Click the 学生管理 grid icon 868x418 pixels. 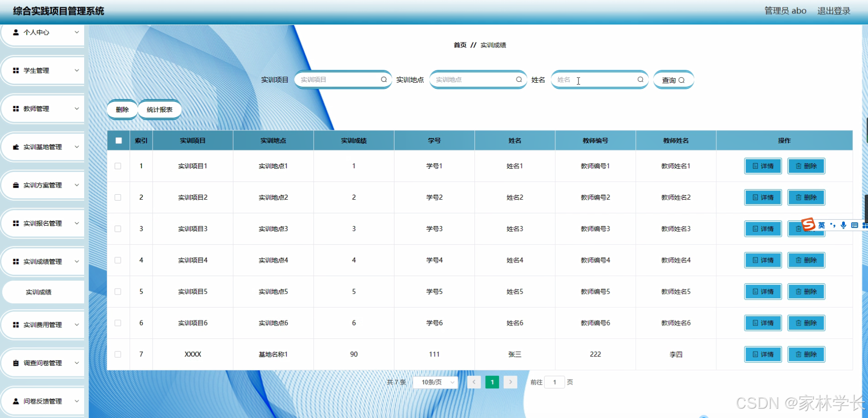click(x=16, y=70)
